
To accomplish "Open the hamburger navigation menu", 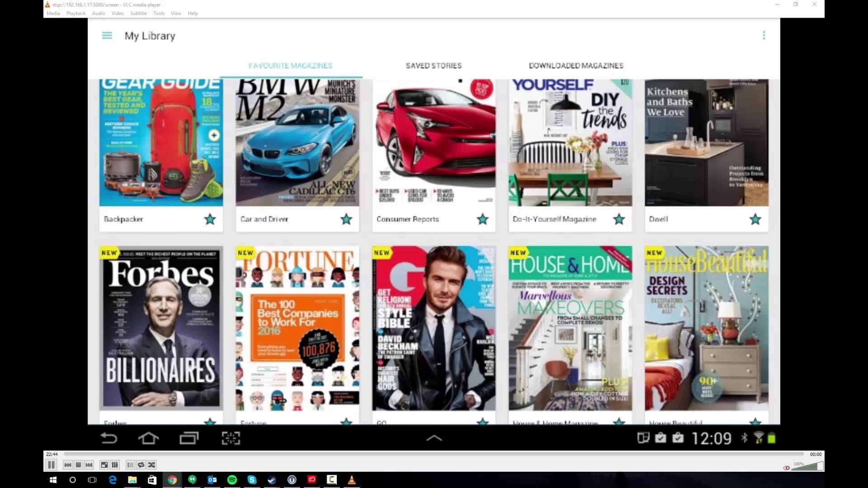I will click(x=107, y=36).
